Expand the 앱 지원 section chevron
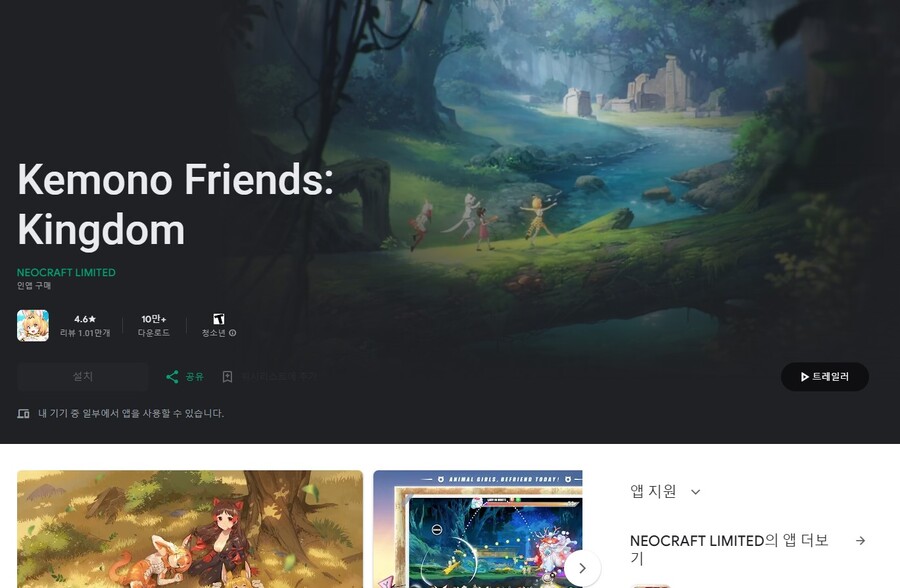This screenshot has width=900, height=588. (696, 492)
